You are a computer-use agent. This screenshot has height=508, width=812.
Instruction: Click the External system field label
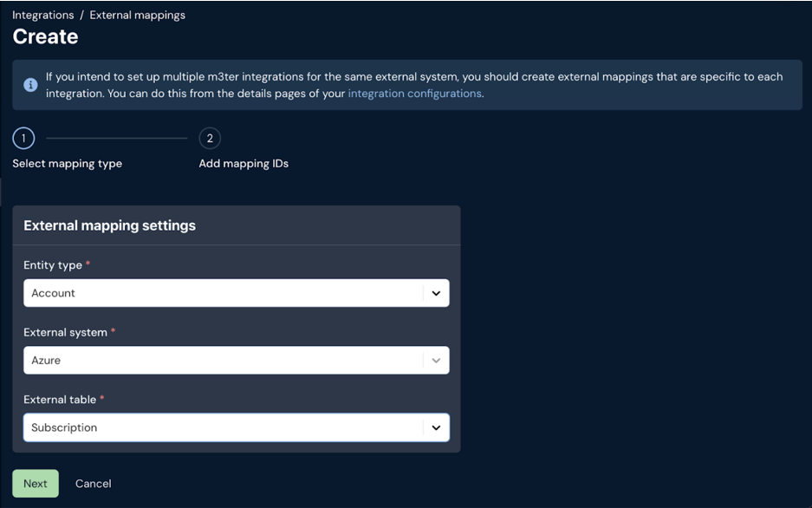coord(65,332)
